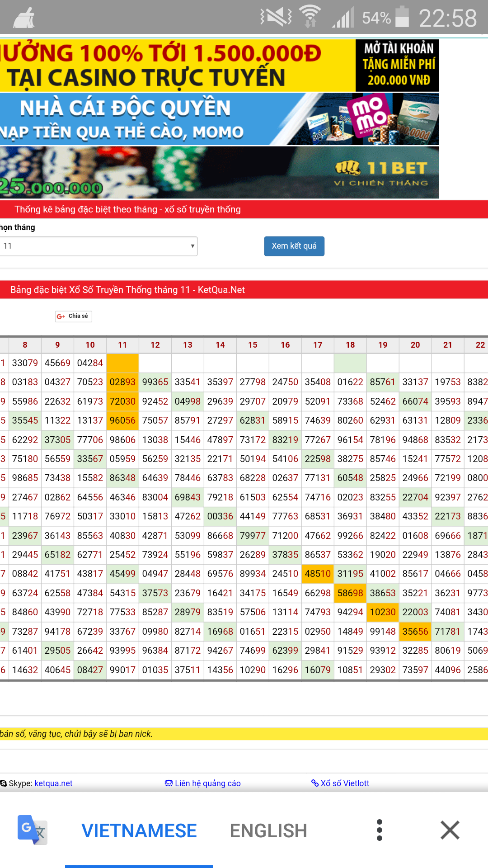This screenshot has height=868, width=488.
Task: Select the green cell 33567
Action: (x=90, y=459)
